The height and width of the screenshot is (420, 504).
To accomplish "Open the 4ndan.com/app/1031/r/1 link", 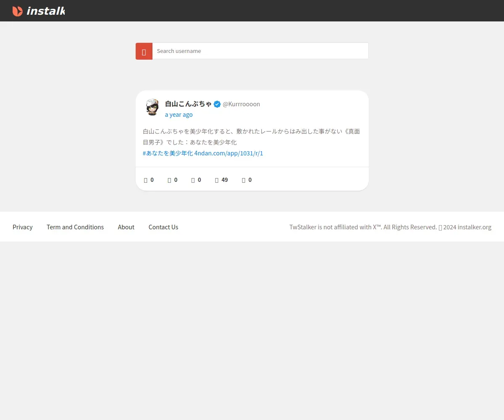I will 228,153.
